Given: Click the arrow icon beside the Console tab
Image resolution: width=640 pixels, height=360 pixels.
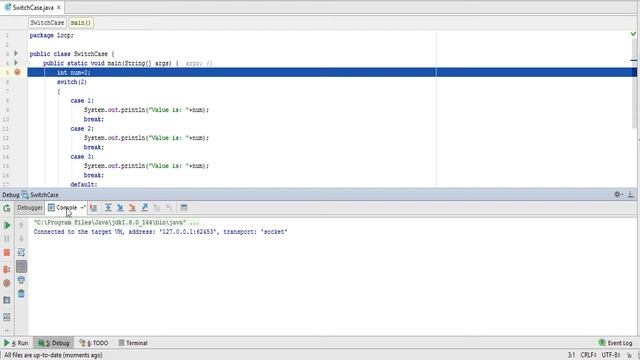Looking at the screenshot, I should pos(82,208).
